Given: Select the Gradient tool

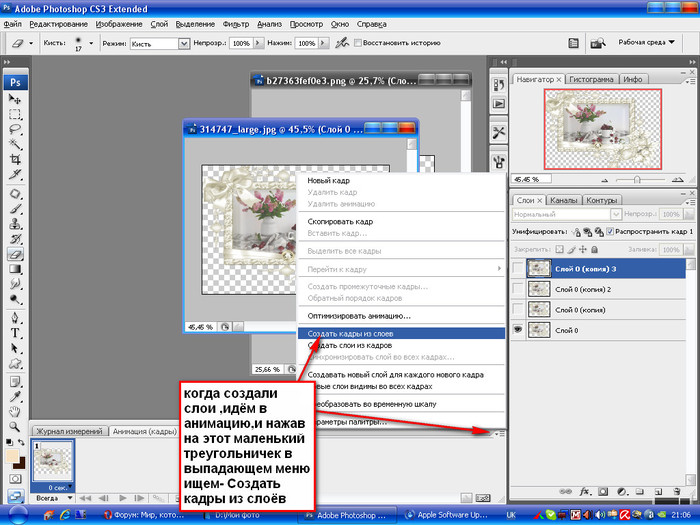Looking at the screenshot, I should click(x=15, y=269).
